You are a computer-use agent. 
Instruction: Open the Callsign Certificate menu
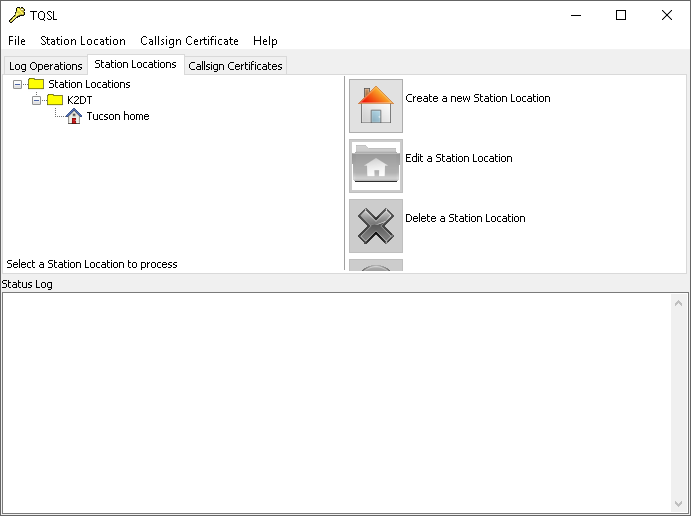(189, 41)
